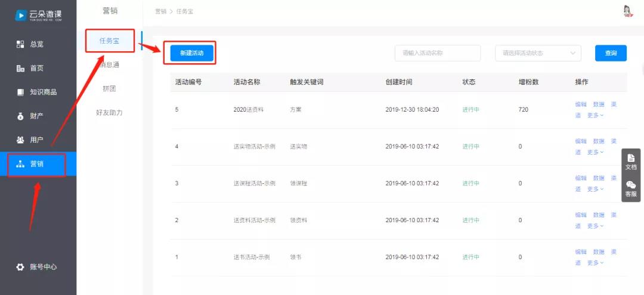The image size is (644, 295).
Task: Expand 更多 for 送课程活动-示例 row
Action: (x=595, y=189)
